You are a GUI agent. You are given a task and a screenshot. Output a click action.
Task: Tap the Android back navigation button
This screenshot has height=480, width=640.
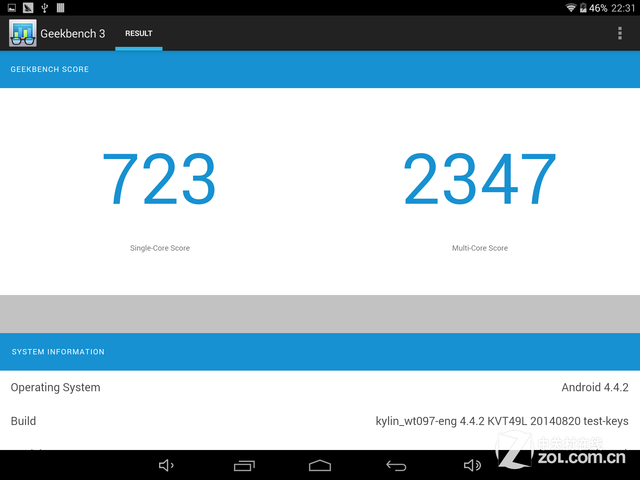[396, 465]
